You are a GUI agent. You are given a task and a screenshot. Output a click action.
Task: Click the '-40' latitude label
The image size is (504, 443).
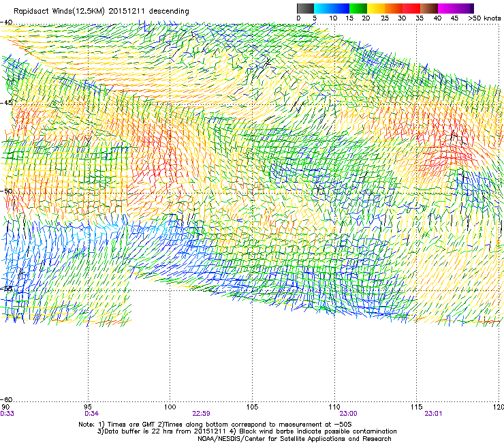click(x=6, y=22)
